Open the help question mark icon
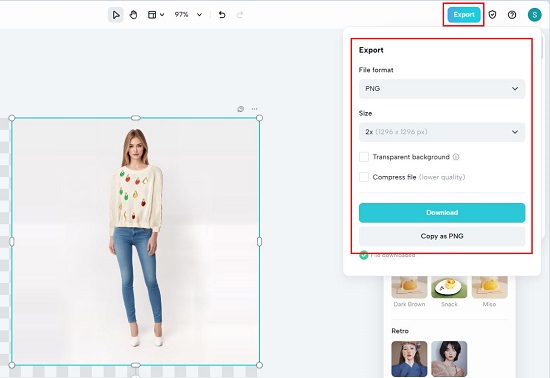The height and width of the screenshot is (378, 550). tap(512, 15)
